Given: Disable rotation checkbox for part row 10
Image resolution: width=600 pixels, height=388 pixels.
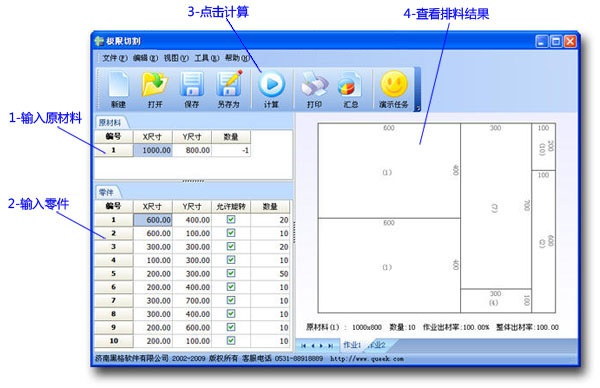Looking at the screenshot, I should tap(231, 341).
